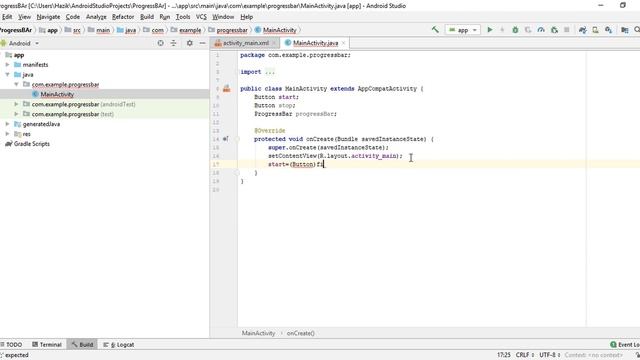Open the Refactor menu
The width and height of the screenshot is (640, 360).
[123, 17]
